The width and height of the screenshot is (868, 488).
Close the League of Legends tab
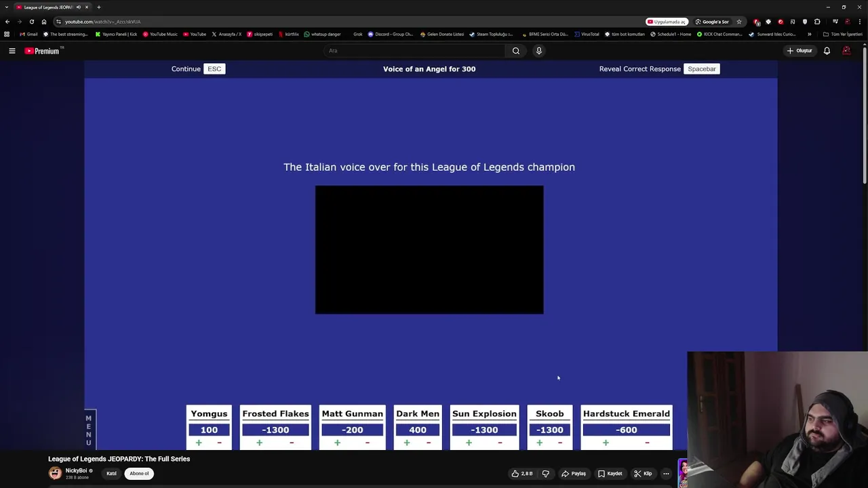pyautogui.click(x=87, y=7)
